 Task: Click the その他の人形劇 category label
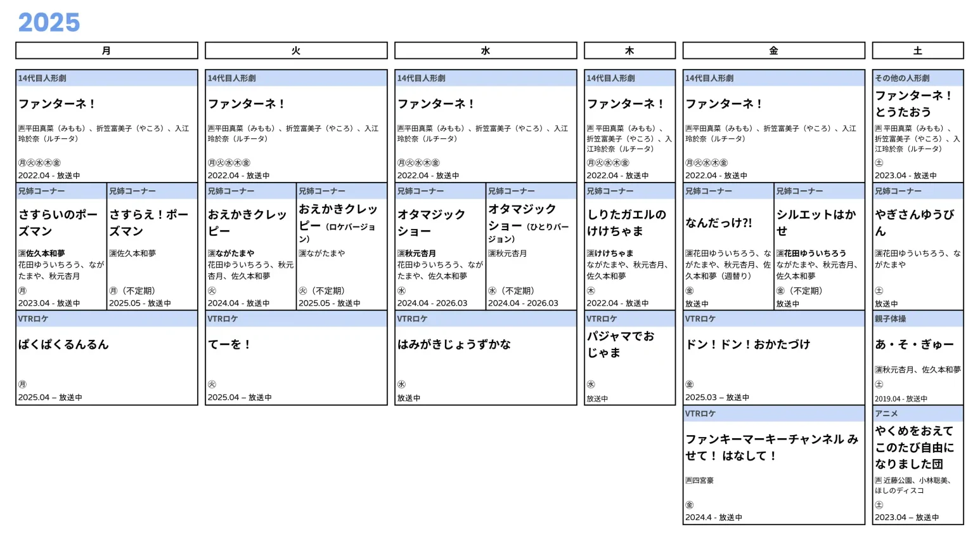coord(901,79)
